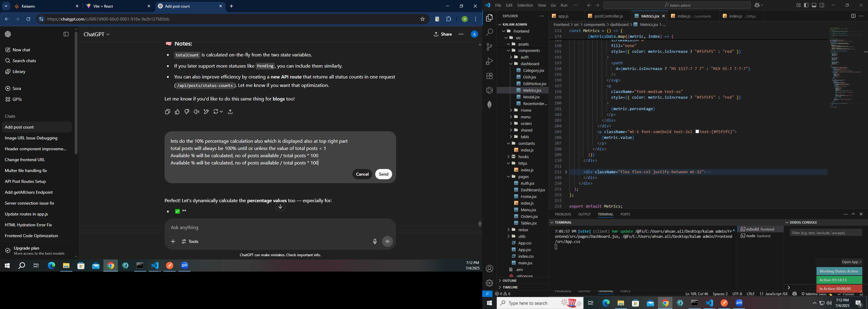
Task: Open ChatGPT model selector dropdown
Action: coord(97,34)
